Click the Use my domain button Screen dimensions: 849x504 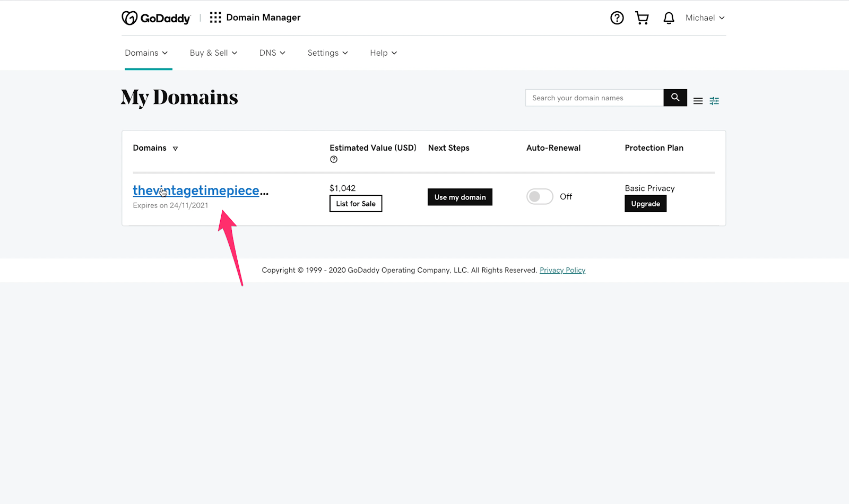[x=460, y=197]
